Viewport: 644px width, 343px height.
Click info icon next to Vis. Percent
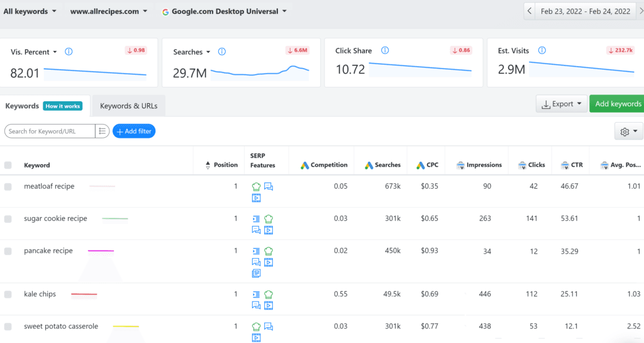(69, 52)
